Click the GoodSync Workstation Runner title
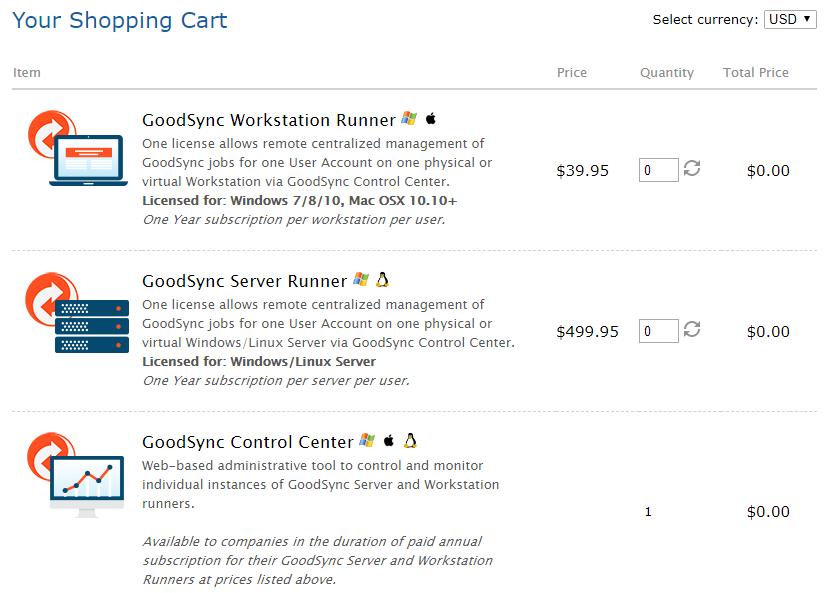Screen dimensions: 826x593 269,121
